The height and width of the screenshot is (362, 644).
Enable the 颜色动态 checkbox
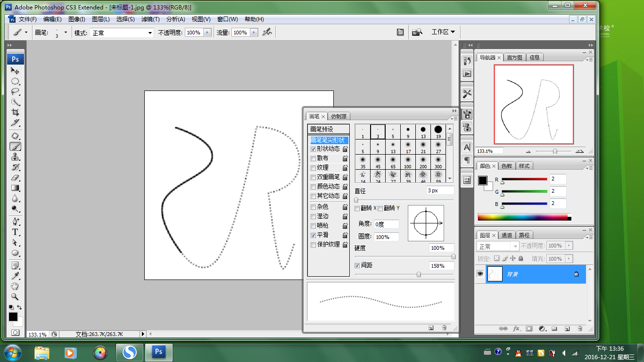(x=314, y=187)
